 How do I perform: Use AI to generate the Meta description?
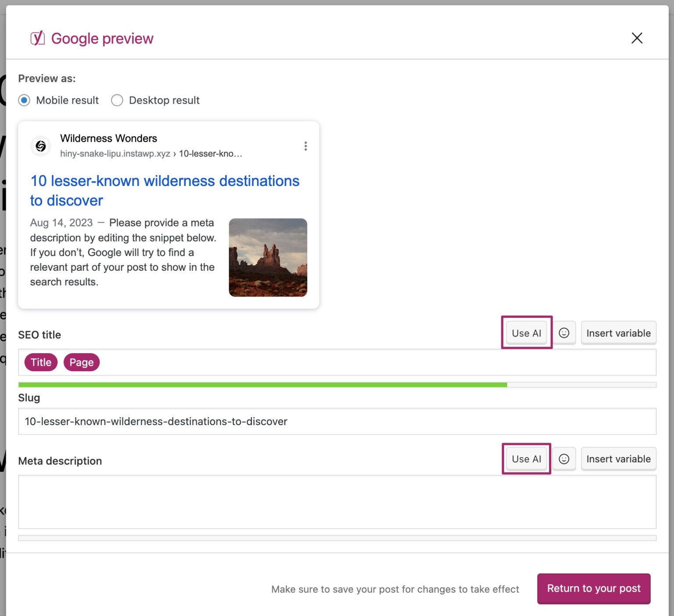(x=526, y=459)
